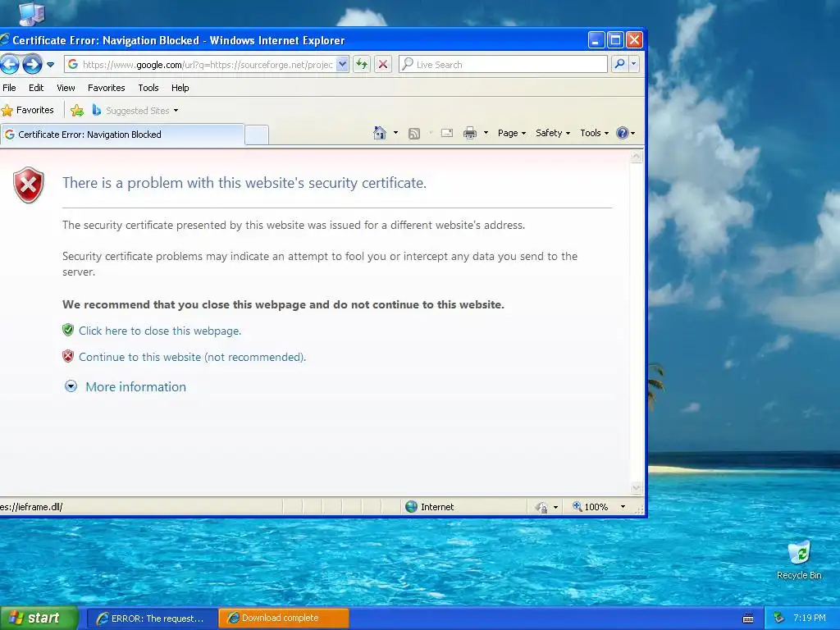This screenshot has height=630, width=840.
Task: Open a new blank tab
Action: tap(257, 135)
